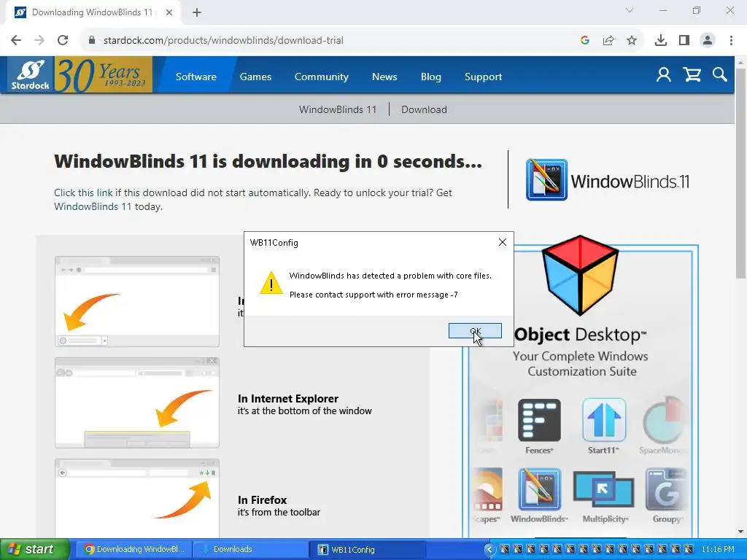Open the Stardock account icon
Viewport: 747px width, 560px height.
point(663,75)
